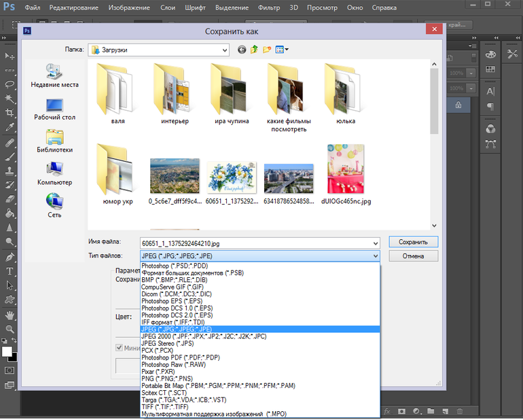Image resolution: width=523 pixels, height=420 pixels.
Task: Click the Pen tool icon
Action: click(x=10, y=258)
